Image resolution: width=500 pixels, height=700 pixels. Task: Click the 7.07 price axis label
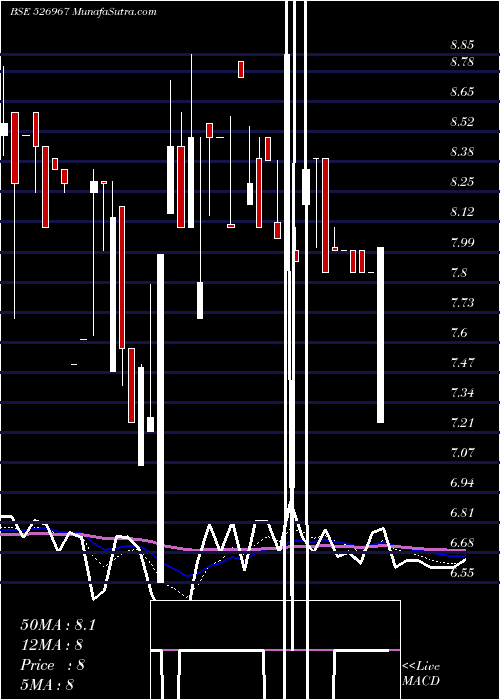click(462, 453)
